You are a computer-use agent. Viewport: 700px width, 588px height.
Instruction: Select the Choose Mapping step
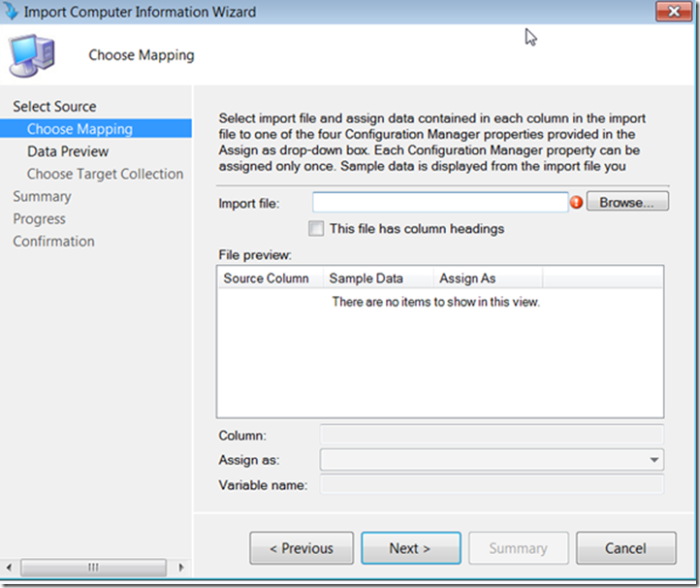pos(96,129)
